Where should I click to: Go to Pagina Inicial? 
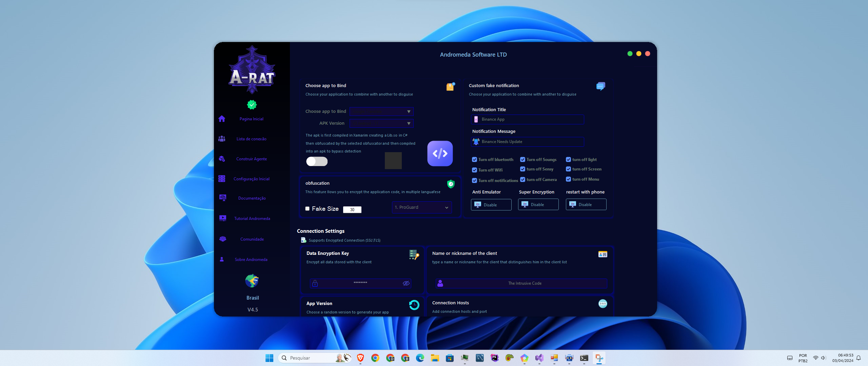pyautogui.click(x=251, y=119)
